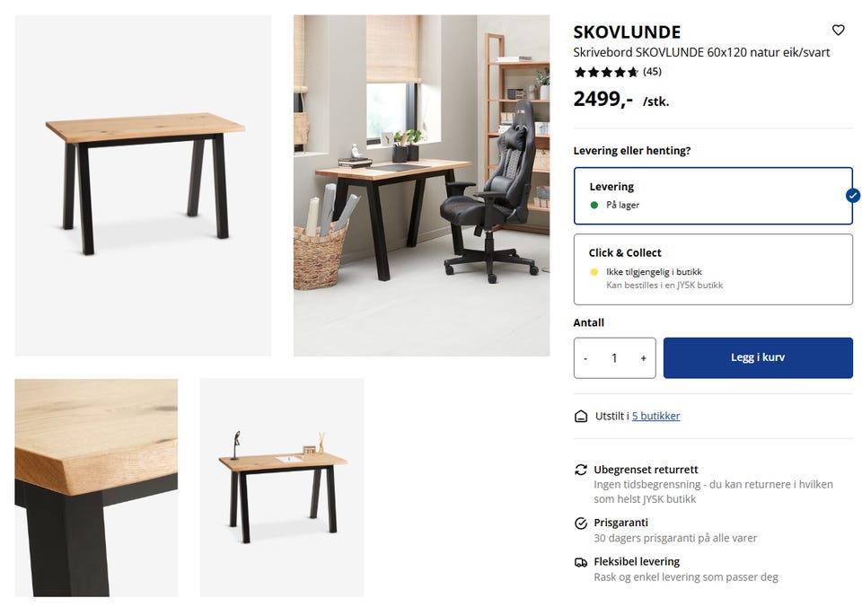Click the Ubegrenset returrett heading

[646, 470]
